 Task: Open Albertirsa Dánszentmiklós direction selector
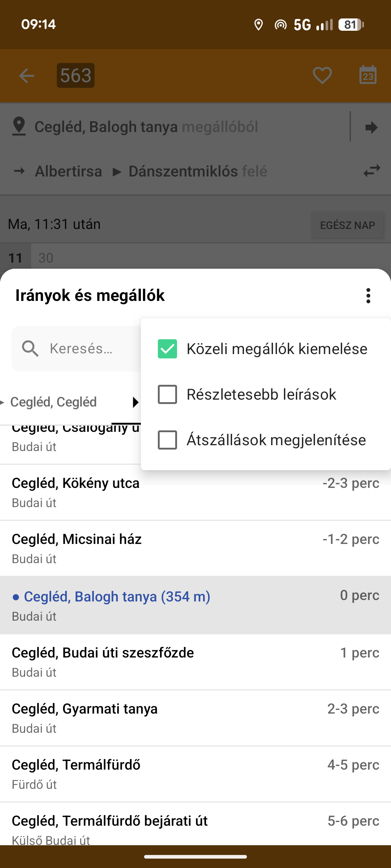point(151,171)
